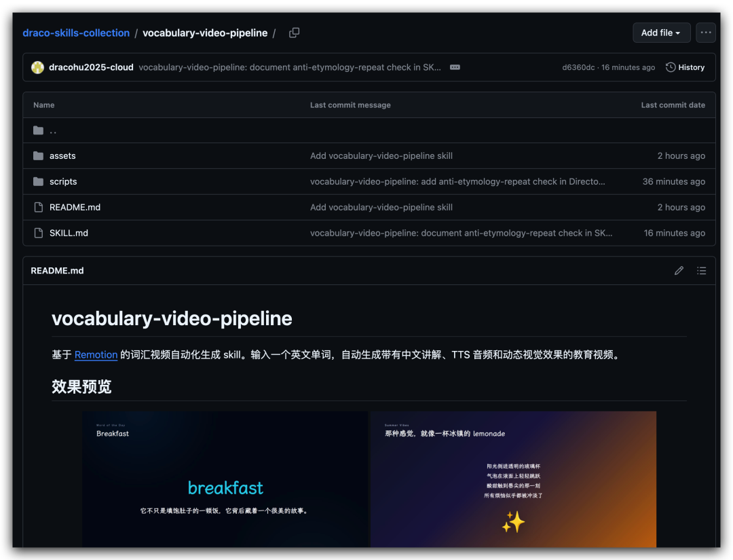
Task: Open the Remotion hyperlink
Action: [x=96, y=354]
